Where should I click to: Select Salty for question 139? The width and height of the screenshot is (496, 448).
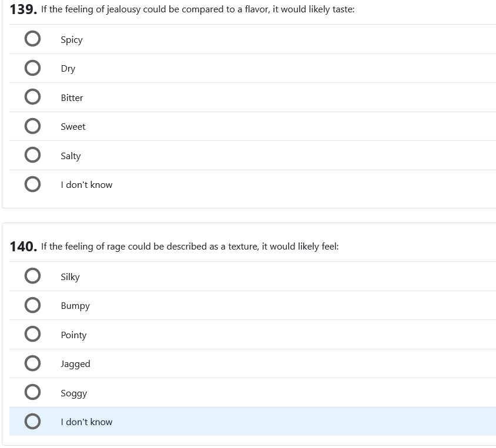33,156
